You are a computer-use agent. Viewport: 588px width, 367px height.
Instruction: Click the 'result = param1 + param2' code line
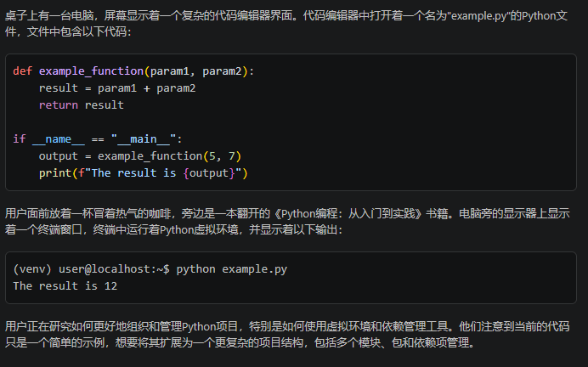pos(117,88)
